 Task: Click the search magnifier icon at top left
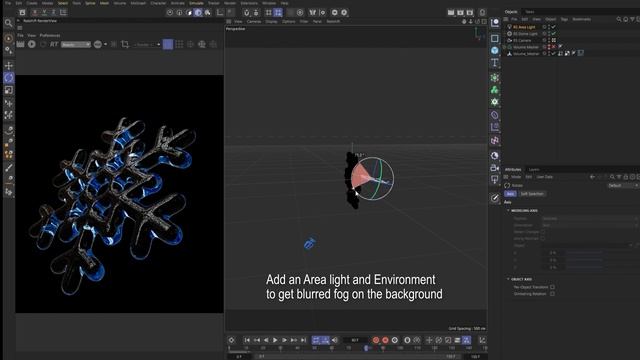click(x=8, y=23)
